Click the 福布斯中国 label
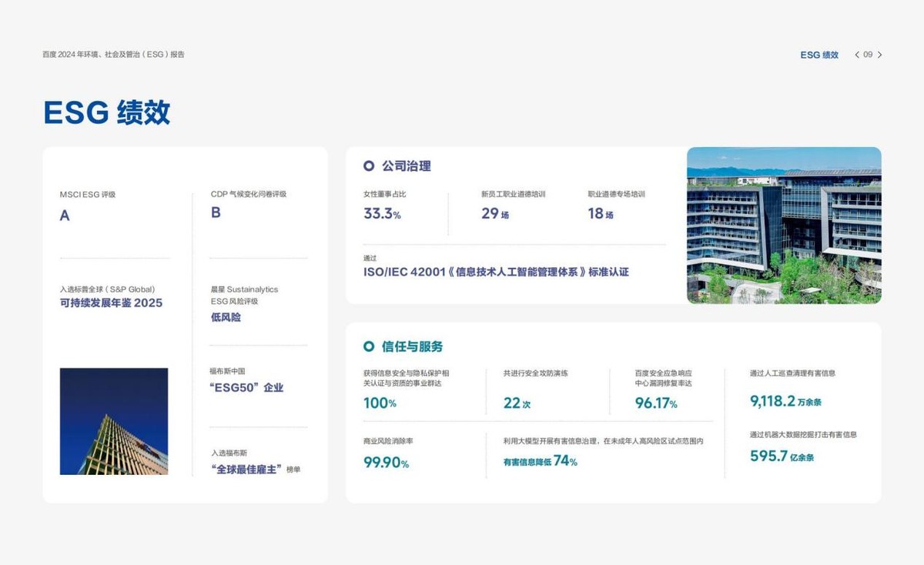This screenshot has width=924, height=565. tap(228, 371)
